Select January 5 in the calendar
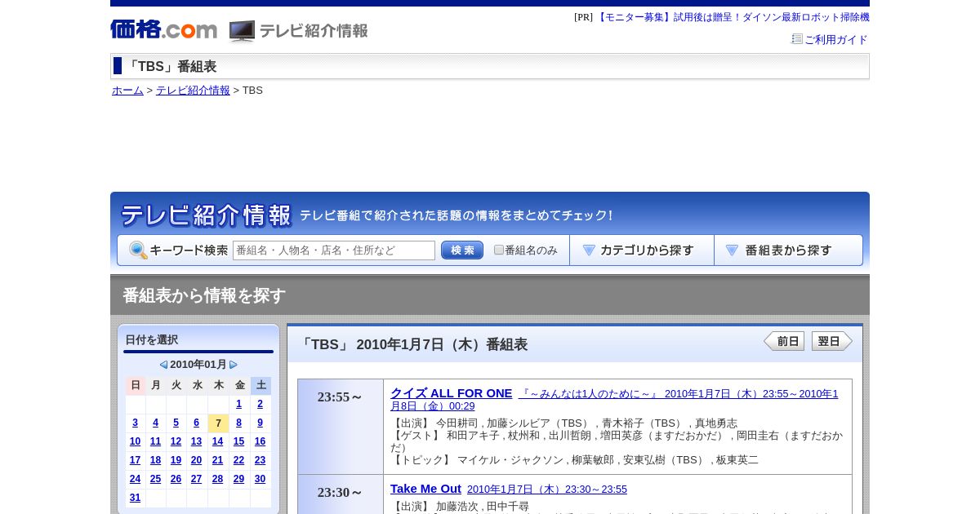 (x=176, y=423)
